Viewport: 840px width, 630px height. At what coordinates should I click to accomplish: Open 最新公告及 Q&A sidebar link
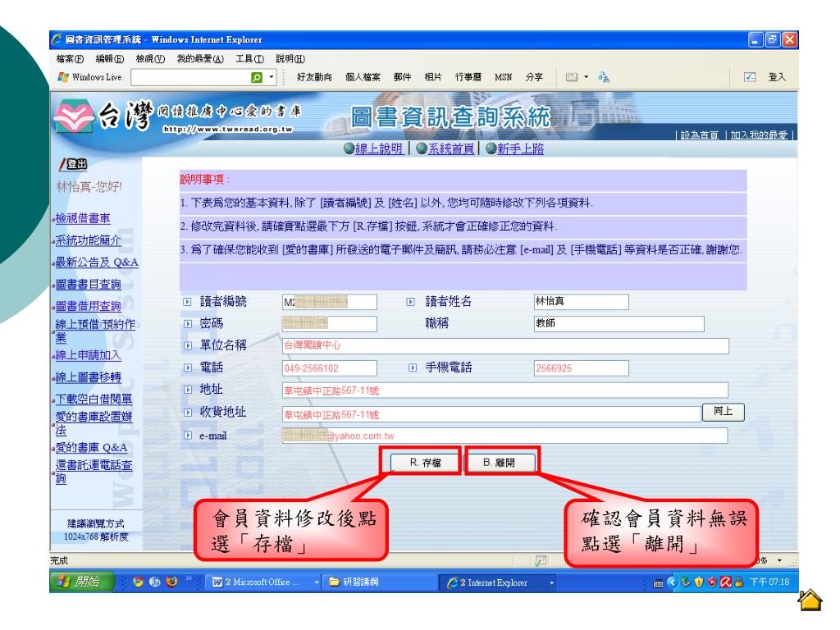click(x=97, y=262)
